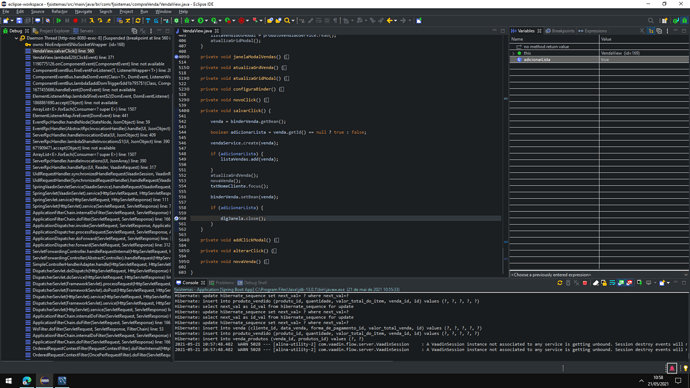
Task: Toggle Scroll Lock in the Console
Action: (604, 283)
